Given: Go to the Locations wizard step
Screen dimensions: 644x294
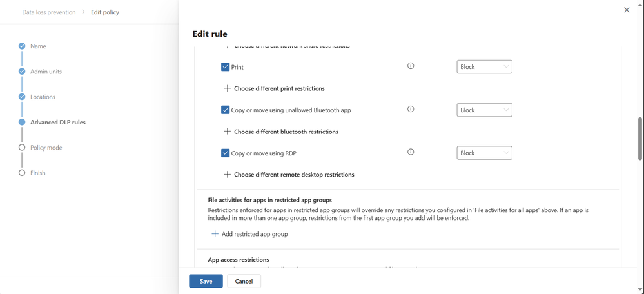Looking at the screenshot, I should coord(43,97).
